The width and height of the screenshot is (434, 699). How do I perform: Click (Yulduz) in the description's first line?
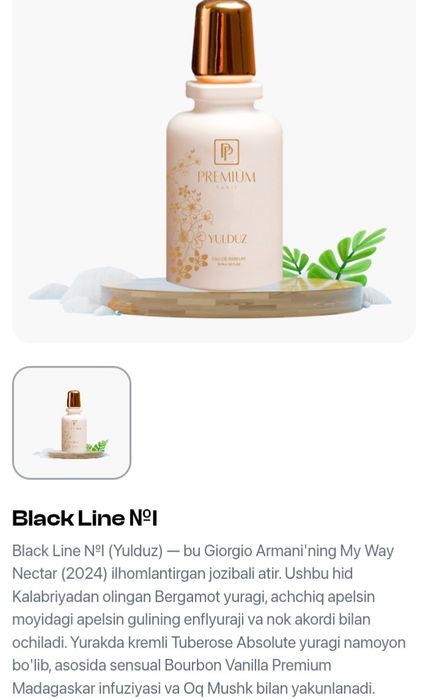point(136,551)
